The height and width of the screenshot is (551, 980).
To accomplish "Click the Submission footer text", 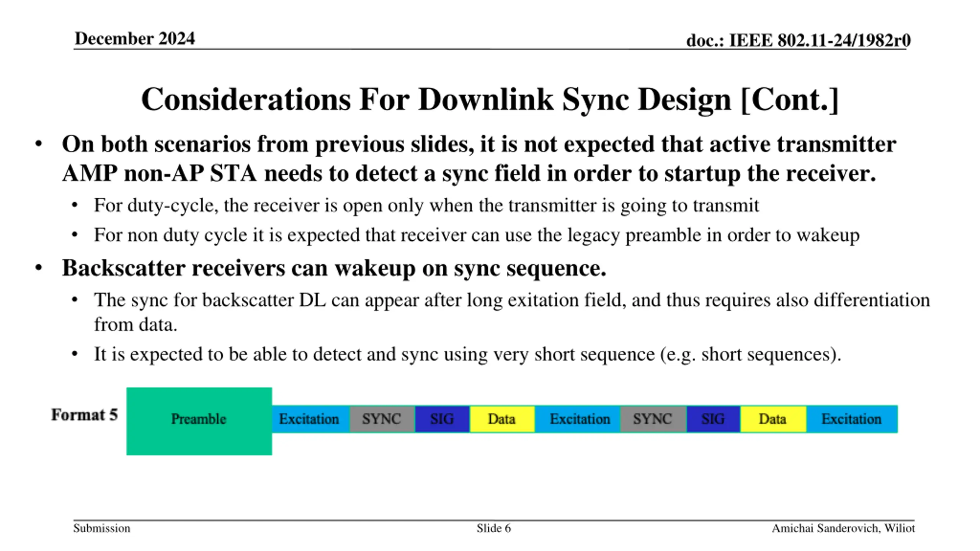I will (102, 528).
